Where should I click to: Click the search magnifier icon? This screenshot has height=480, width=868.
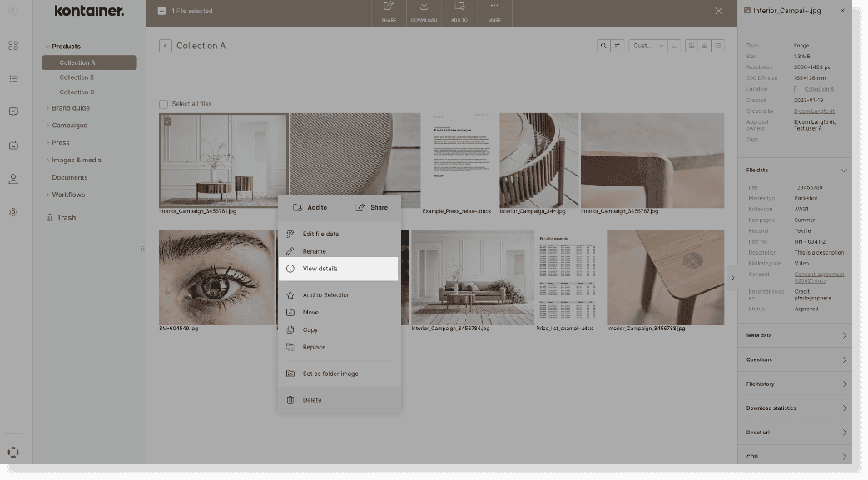coord(603,46)
